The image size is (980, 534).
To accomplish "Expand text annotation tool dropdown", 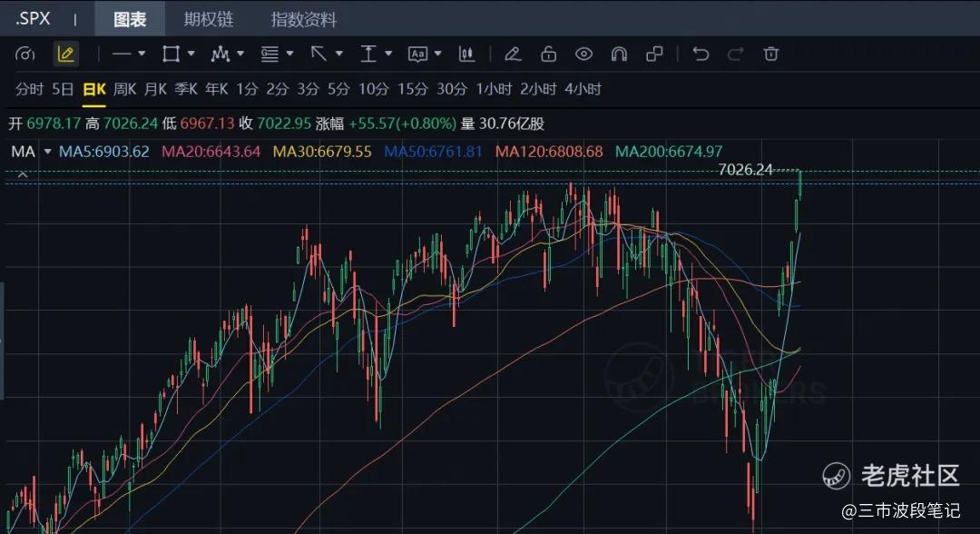I will click(438, 54).
